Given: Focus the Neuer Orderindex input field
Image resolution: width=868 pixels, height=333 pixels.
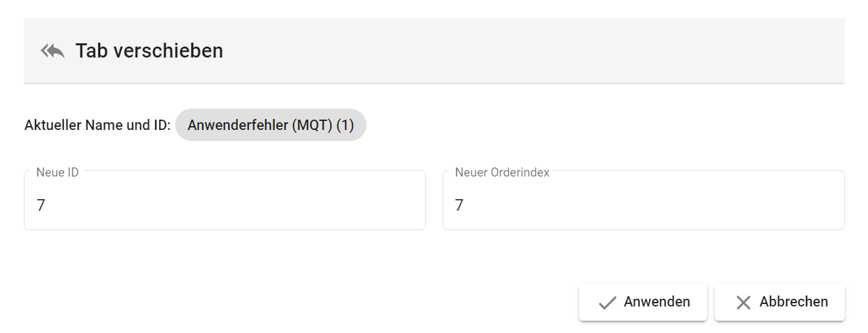Looking at the screenshot, I should [643, 205].
